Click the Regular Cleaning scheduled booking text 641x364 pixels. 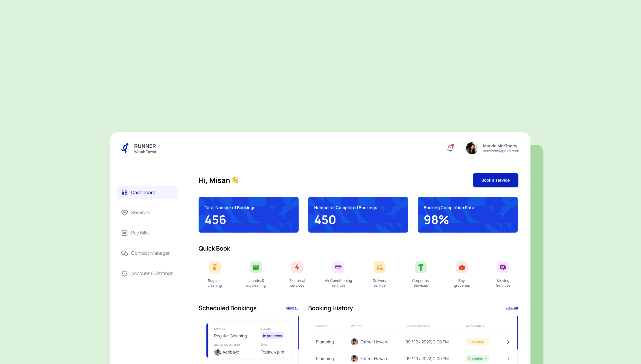[230, 336]
